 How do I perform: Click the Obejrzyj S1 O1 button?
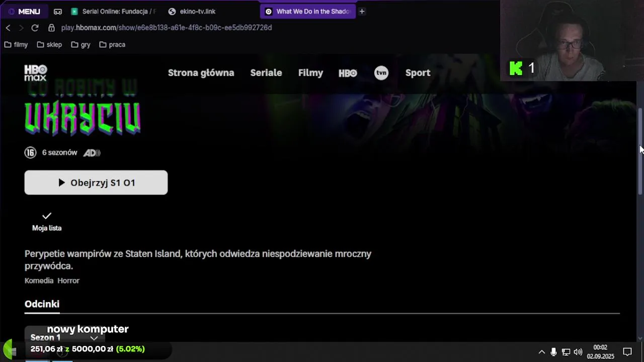[96, 183]
